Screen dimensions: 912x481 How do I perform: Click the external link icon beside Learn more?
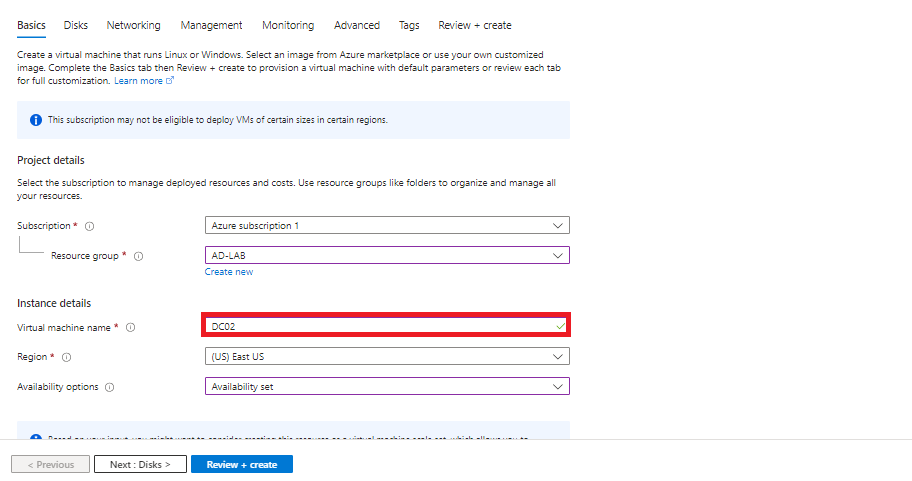click(x=170, y=80)
